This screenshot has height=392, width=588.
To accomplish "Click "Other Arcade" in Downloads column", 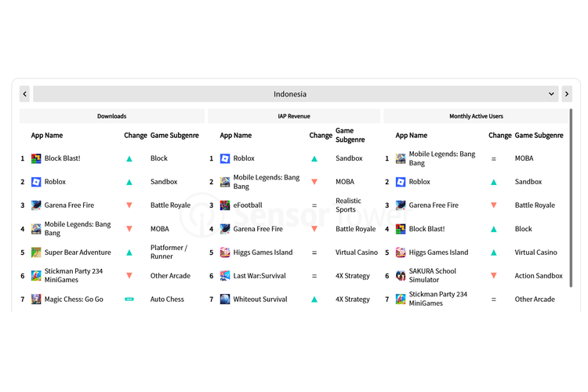I will (170, 276).
